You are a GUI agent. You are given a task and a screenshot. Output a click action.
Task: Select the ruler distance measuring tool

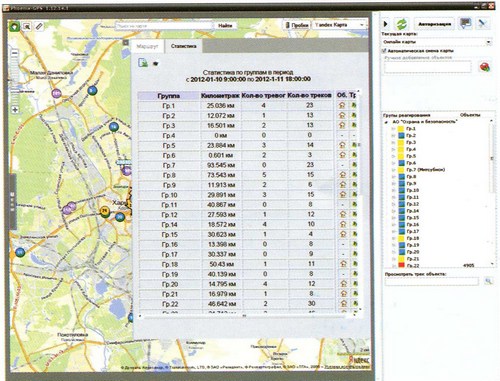tap(39, 26)
